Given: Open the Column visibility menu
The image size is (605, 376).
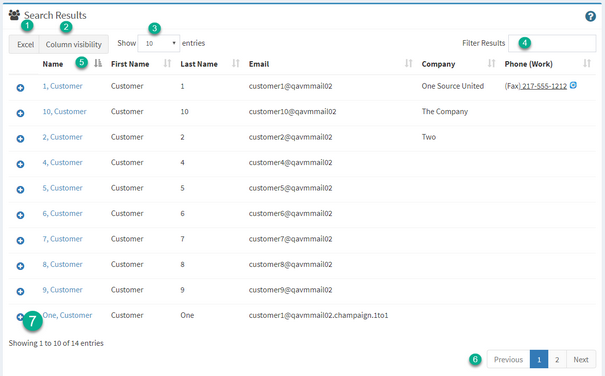Looking at the screenshot, I should pos(74,44).
